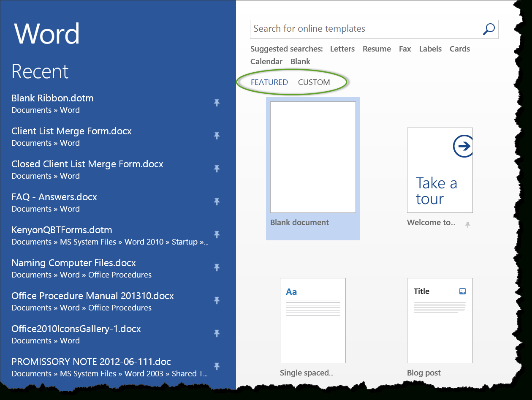Open the Take a tour template
This screenshot has height=400, width=532.
coord(440,170)
